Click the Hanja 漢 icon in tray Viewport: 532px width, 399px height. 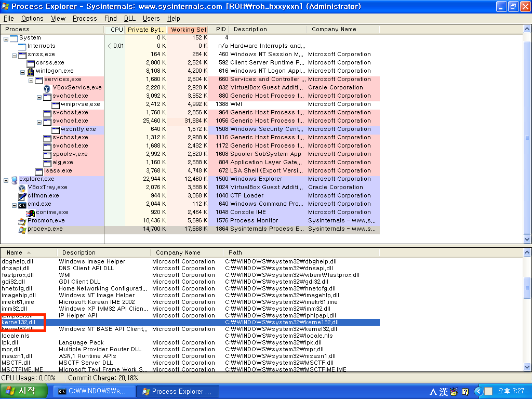click(x=444, y=392)
